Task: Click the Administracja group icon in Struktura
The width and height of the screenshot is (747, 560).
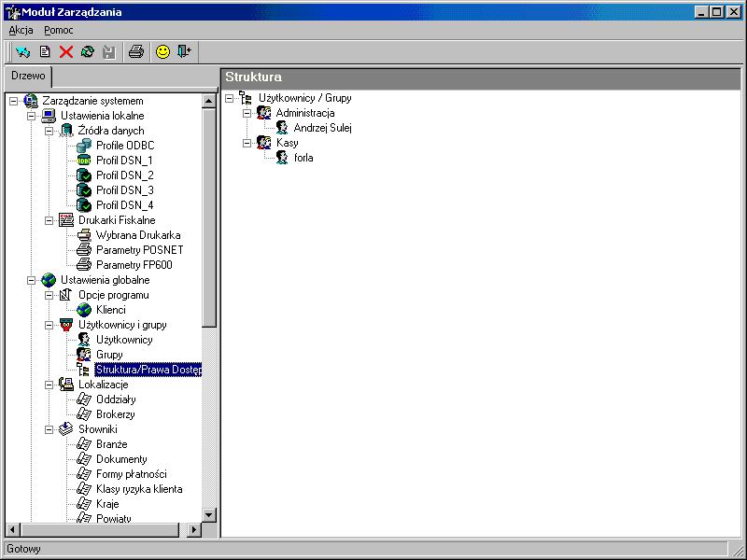Action: [x=264, y=113]
